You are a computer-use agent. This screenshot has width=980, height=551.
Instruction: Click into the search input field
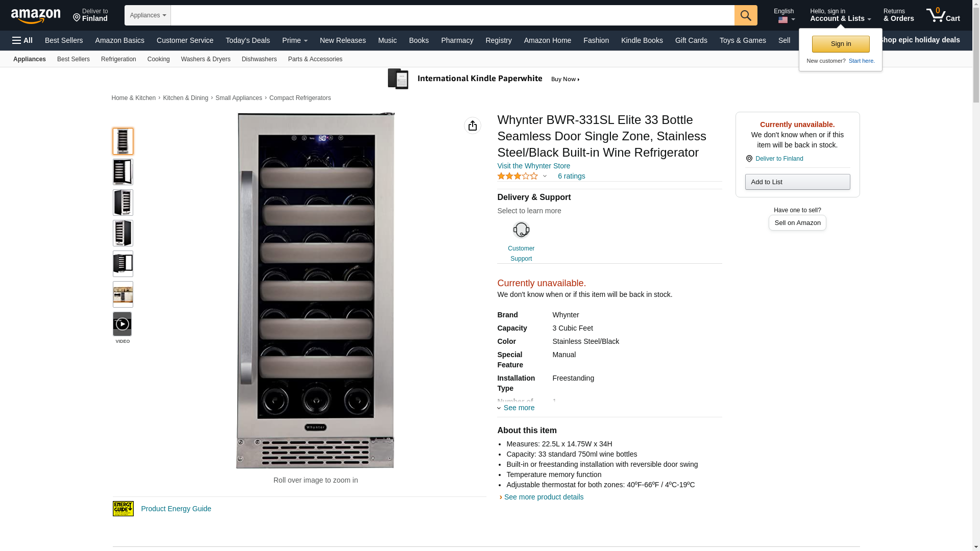452,15
